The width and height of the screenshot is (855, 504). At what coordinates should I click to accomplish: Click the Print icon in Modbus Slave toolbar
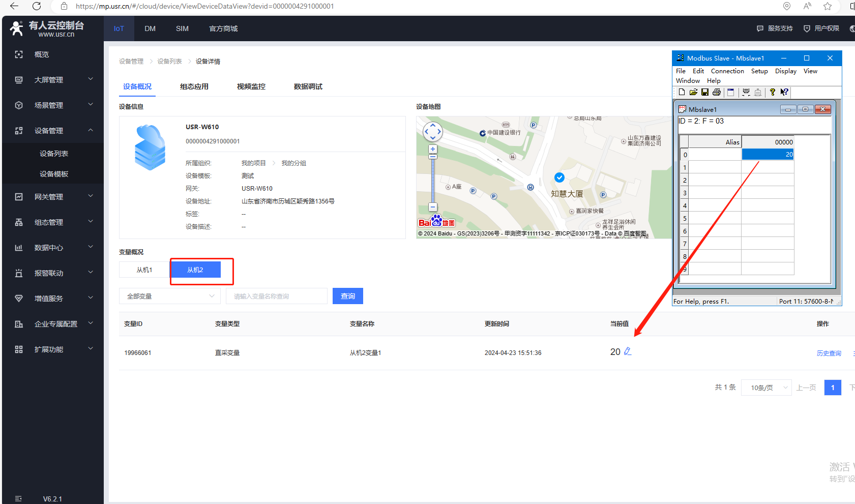coord(717,92)
